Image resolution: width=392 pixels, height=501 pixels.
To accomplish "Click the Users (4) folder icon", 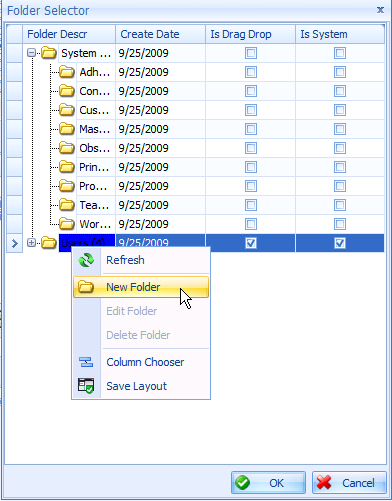I will (49, 243).
